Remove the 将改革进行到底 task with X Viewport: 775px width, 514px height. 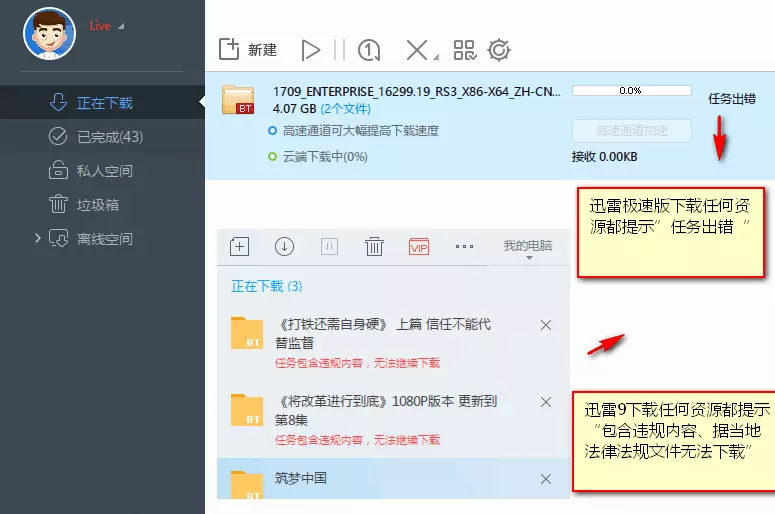point(546,402)
